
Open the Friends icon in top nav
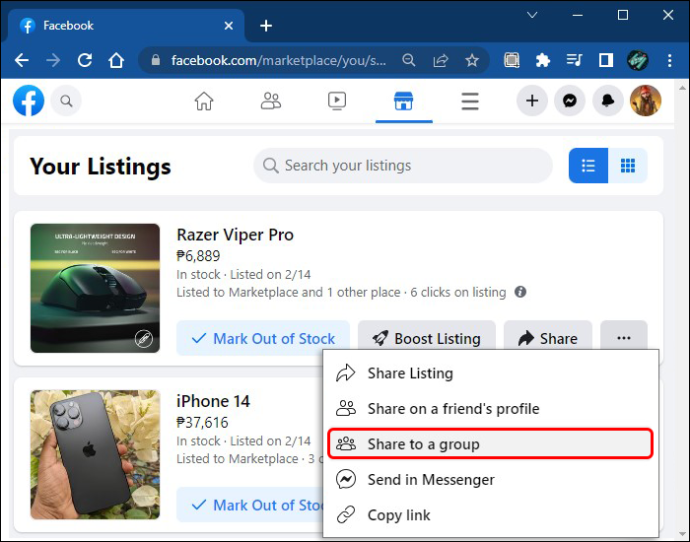pyautogui.click(x=271, y=101)
